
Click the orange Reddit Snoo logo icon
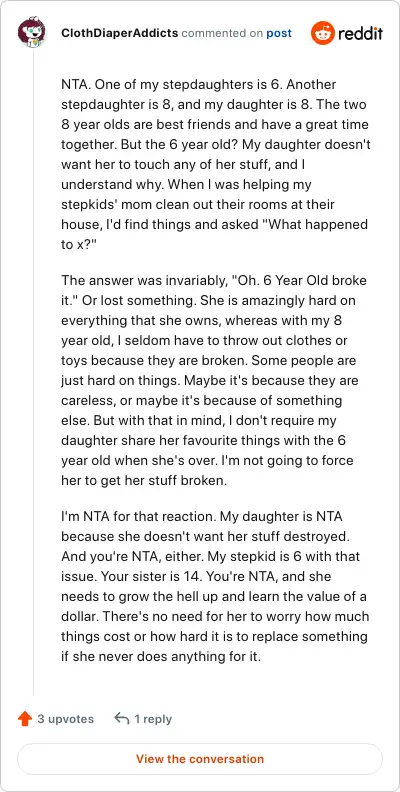coord(323,33)
